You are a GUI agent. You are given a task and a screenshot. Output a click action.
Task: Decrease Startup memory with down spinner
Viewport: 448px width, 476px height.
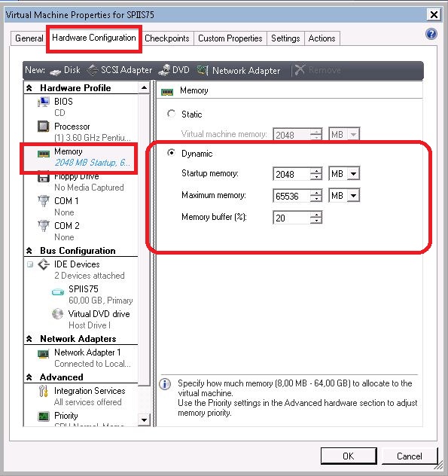tap(316, 177)
